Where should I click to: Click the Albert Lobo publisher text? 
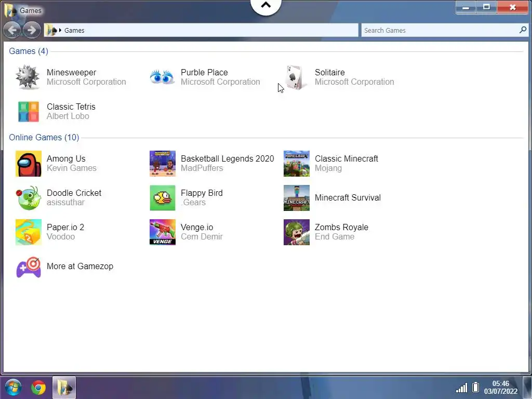tap(68, 116)
